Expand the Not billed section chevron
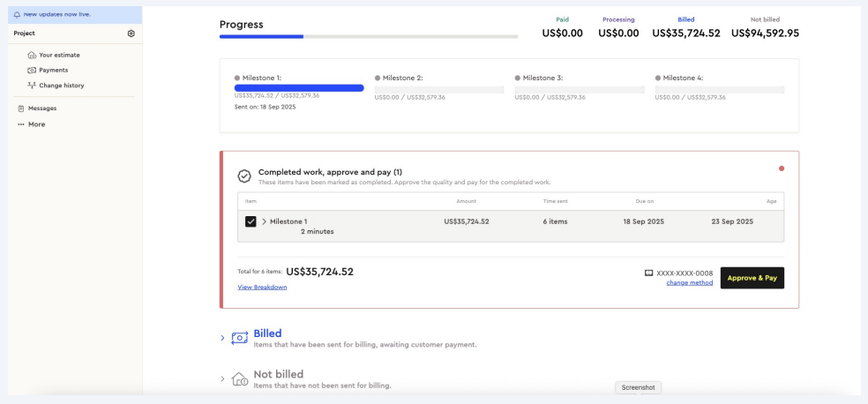The height and width of the screenshot is (404, 868). coord(222,379)
